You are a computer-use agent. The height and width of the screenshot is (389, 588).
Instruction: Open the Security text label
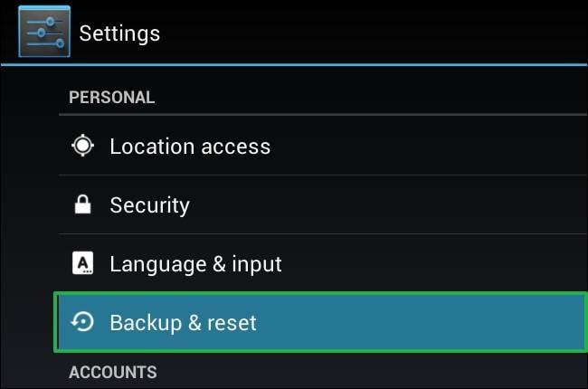[x=149, y=205]
